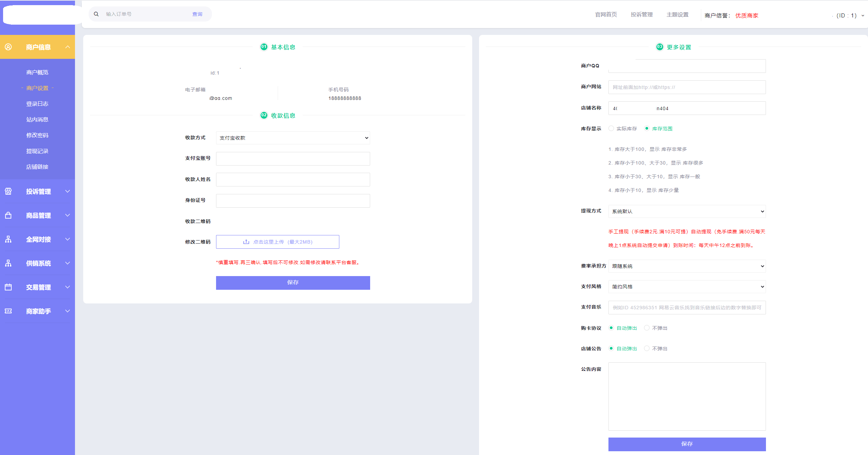Open the 支付风格 dropdown
Image resolution: width=868 pixels, height=455 pixels.
(x=687, y=287)
